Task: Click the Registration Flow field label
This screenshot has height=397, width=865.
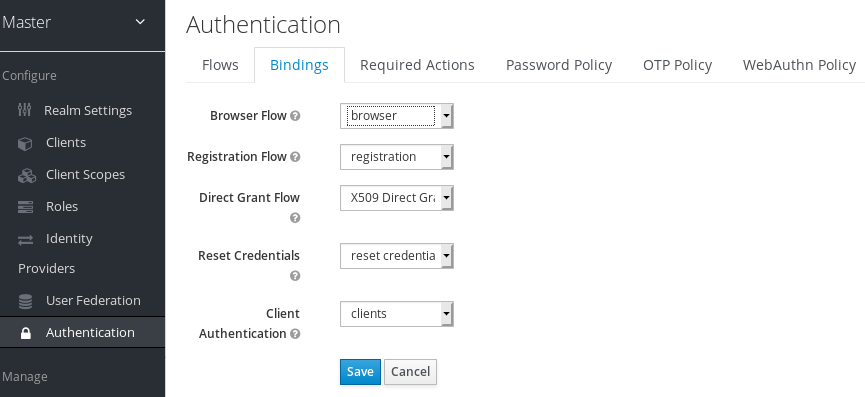Action: tap(237, 157)
